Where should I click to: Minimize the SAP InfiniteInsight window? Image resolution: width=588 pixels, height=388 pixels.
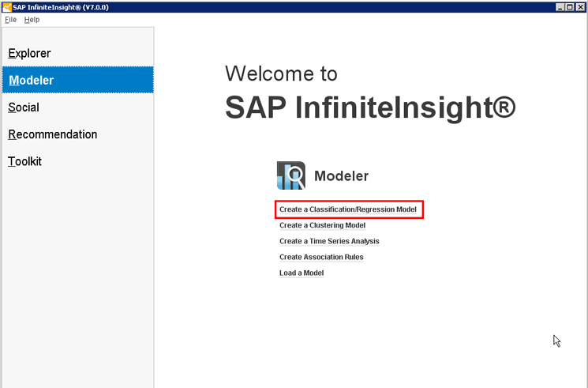(x=560, y=7)
